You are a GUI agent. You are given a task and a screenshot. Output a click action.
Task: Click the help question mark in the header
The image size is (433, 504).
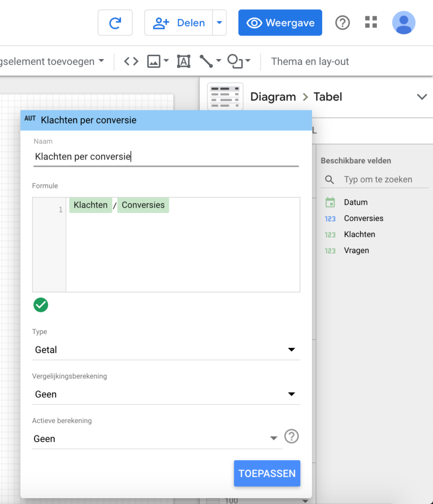click(342, 23)
